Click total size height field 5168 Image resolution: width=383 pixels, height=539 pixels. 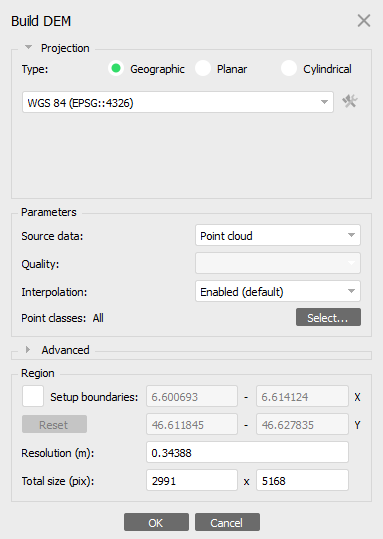pos(302,480)
